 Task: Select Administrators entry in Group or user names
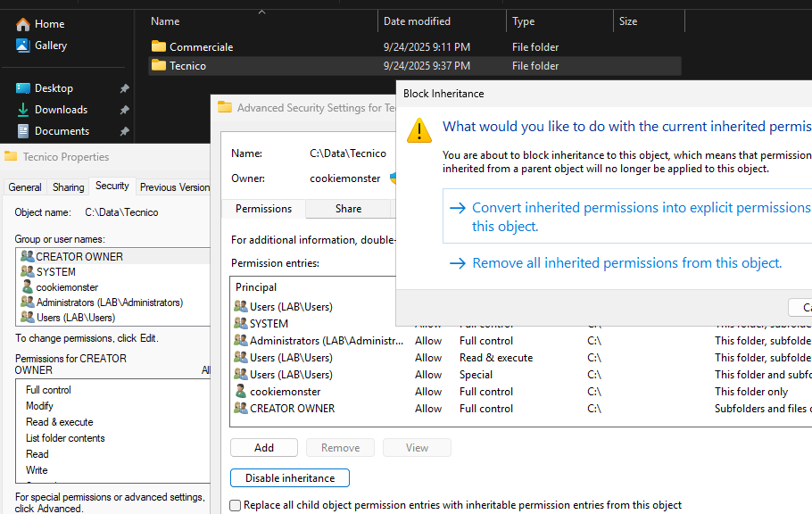coord(109,303)
